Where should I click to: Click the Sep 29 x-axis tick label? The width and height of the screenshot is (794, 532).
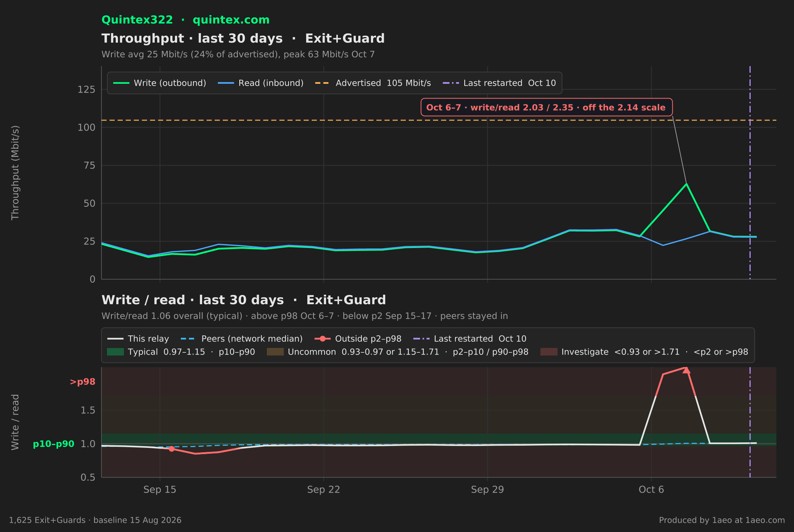click(x=487, y=489)
